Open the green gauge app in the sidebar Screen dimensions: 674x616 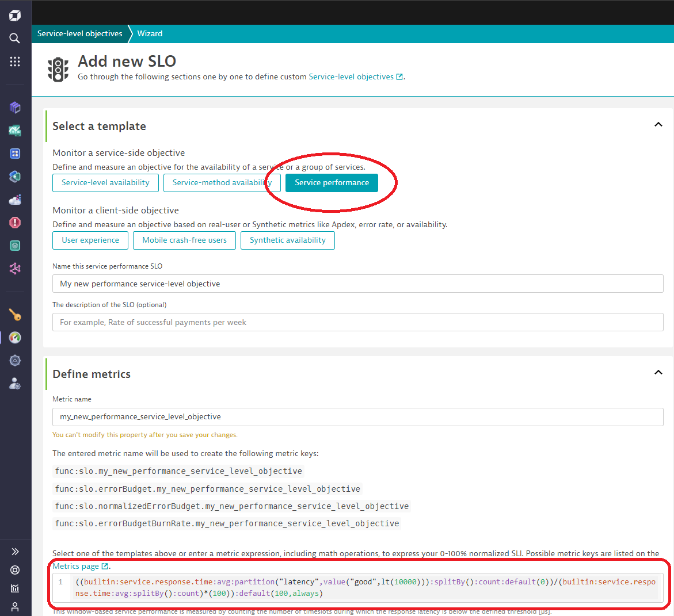(x=14, y=338)
